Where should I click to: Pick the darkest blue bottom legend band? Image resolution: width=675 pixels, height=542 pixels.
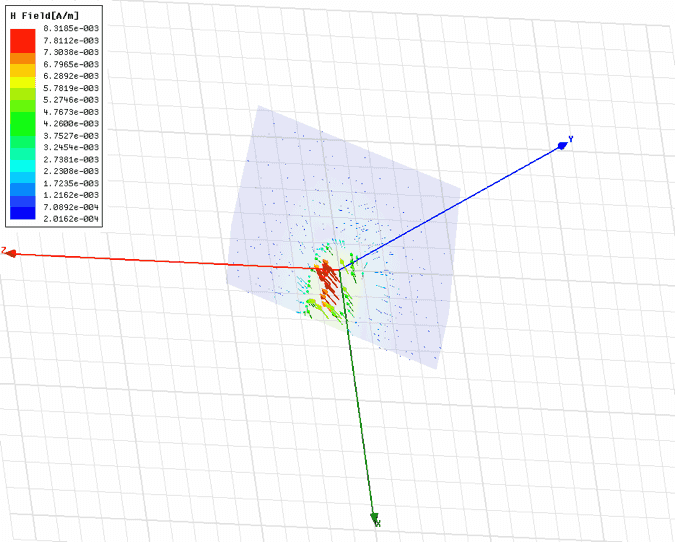(22, 214)
